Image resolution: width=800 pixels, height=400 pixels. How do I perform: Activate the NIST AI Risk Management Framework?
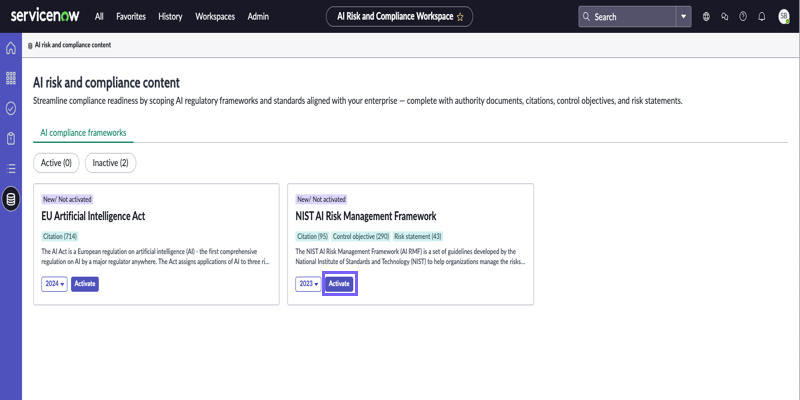[x=339, y=284]
